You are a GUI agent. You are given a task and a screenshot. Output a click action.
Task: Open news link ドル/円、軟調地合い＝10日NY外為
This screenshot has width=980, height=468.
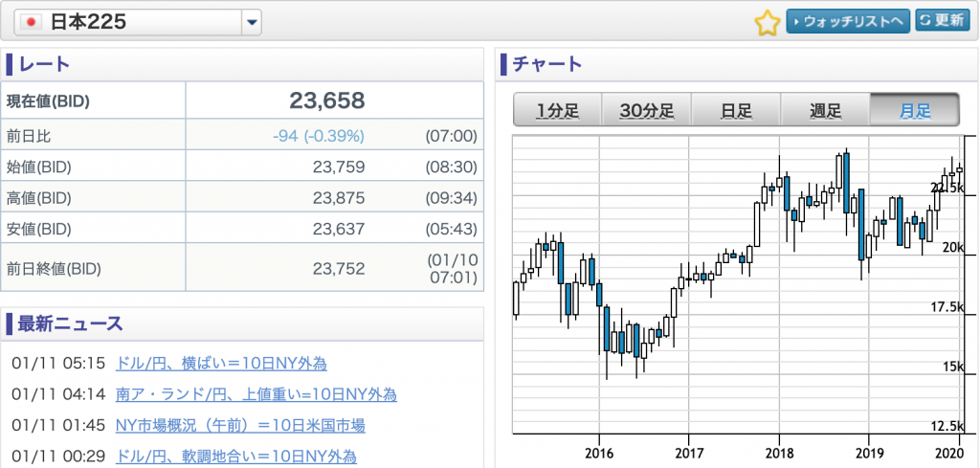click(x=236, y=457)
